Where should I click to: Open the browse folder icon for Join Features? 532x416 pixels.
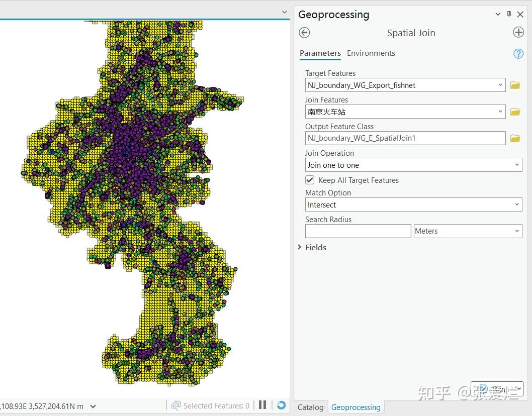(x=515, y=112)
